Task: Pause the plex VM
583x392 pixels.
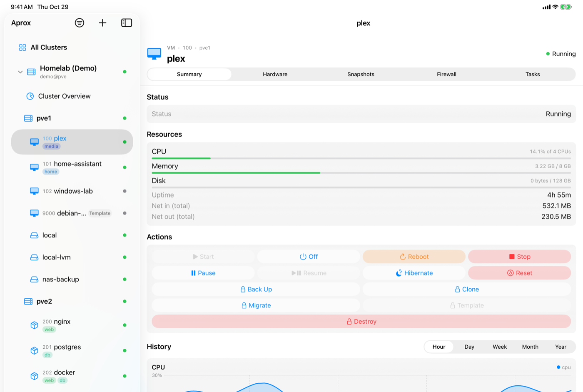Action: click(203, 273)
